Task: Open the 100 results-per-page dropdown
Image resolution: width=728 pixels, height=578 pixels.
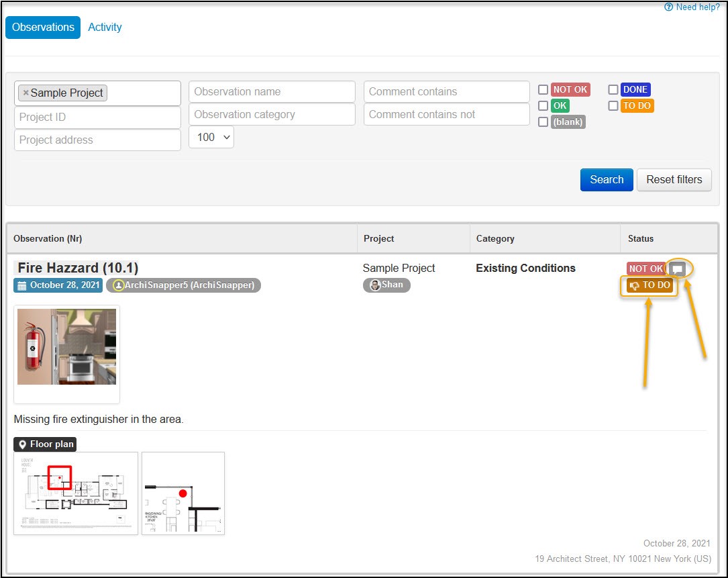Action: click(211, 137)
